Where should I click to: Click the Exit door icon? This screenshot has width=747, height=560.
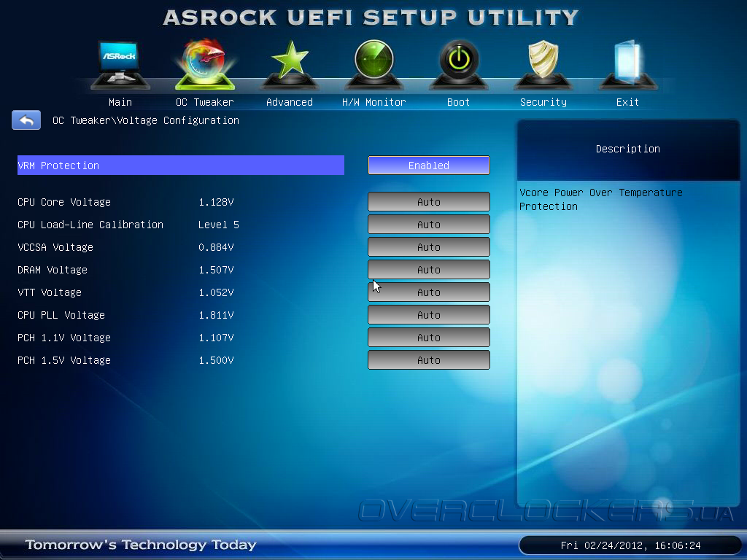click(628, 65)
